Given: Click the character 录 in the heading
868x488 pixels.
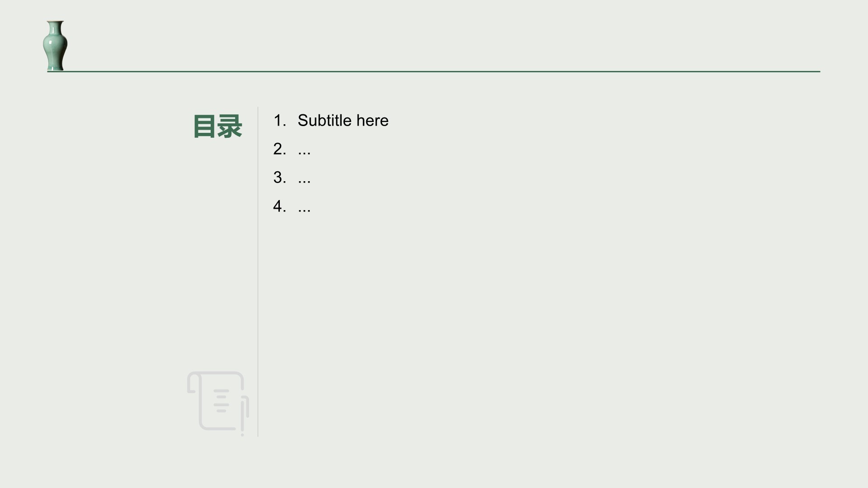Looking at the screenshot, I should click(230, 127).
